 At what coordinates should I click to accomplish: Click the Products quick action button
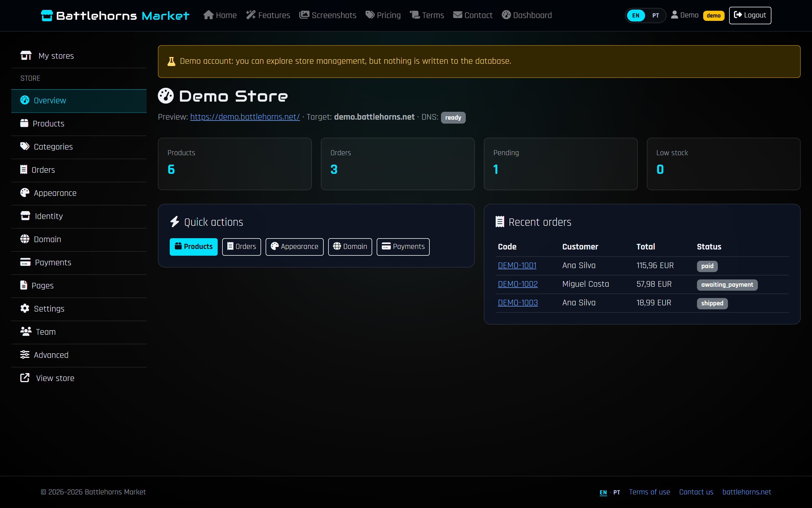194,247
